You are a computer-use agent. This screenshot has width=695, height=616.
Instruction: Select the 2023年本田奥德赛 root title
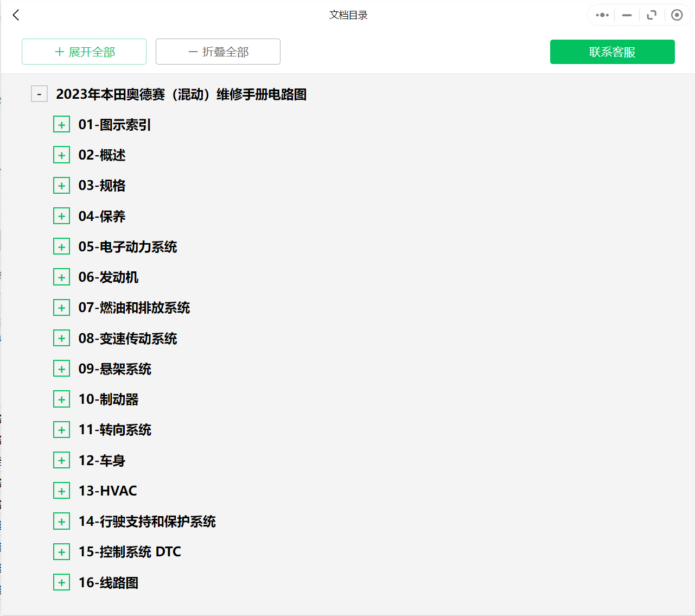(x=181, y=94)
